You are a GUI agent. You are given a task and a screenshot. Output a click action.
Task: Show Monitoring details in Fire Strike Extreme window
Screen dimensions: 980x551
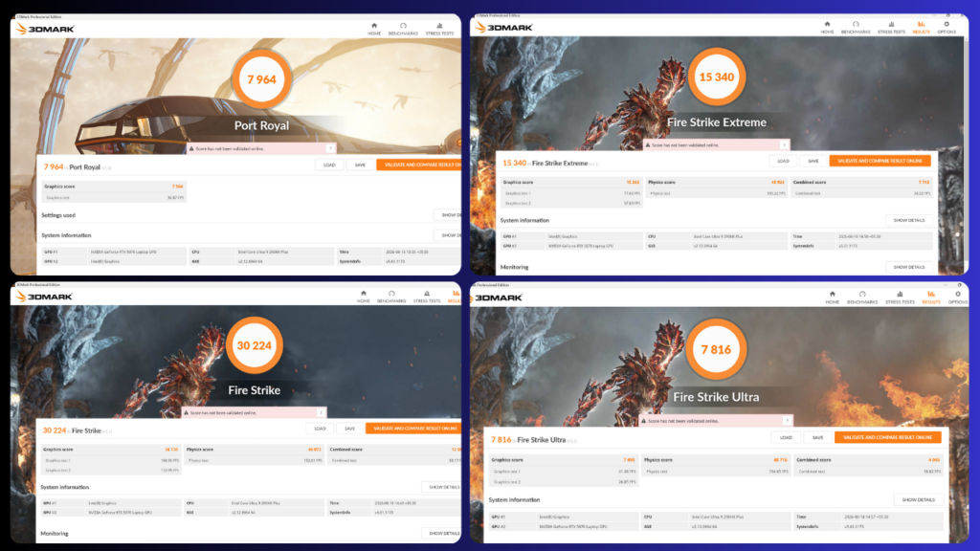[x=909, y=267]
